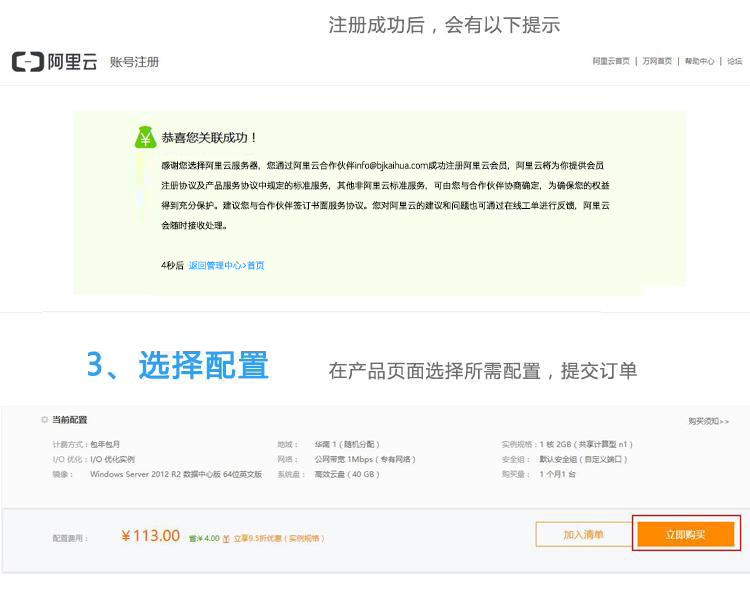This screenshot has width=750, height=609.
Task: Open the 阿里云首页 link
Action: (611, 61)
